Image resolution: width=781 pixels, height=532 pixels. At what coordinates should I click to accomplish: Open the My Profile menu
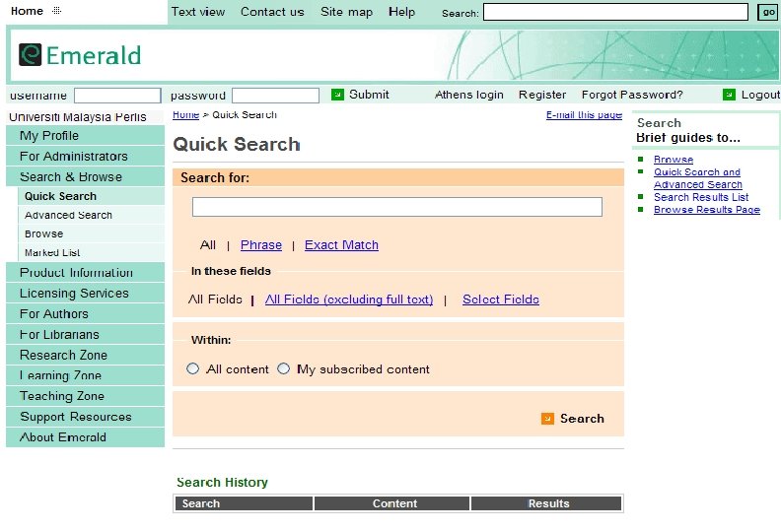coord(85,135)
